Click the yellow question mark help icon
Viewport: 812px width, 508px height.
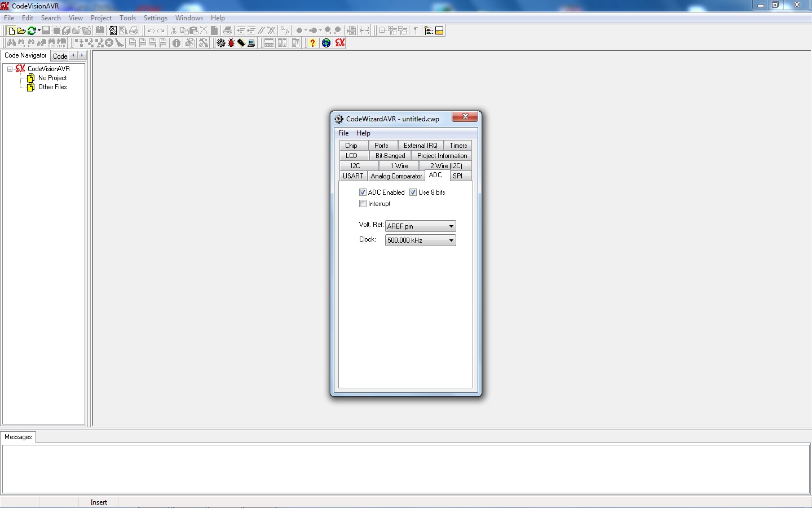click(x=312, y=43)
